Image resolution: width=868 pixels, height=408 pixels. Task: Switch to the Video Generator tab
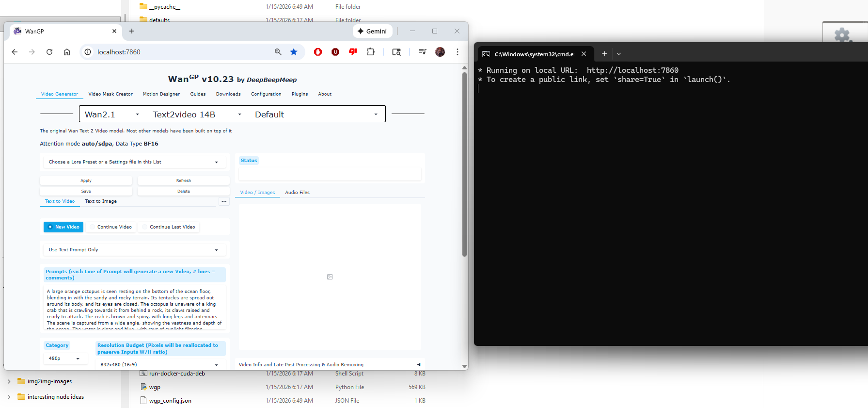coord(60,94)
